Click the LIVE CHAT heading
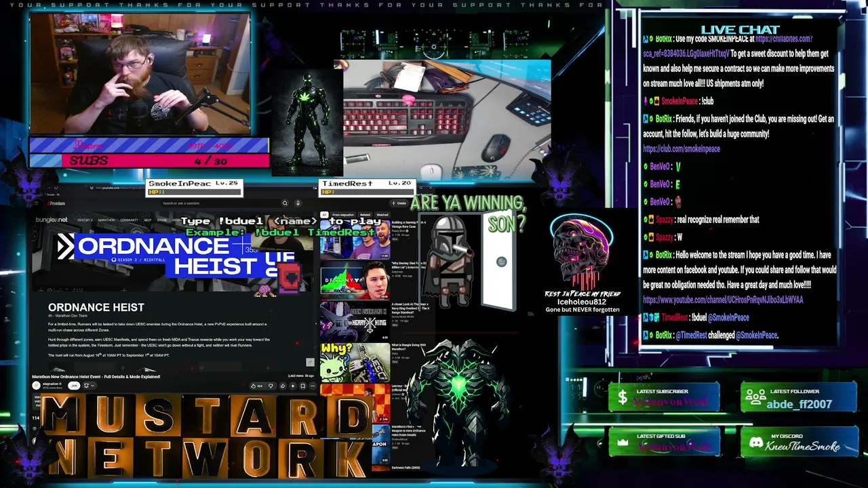 coord(740,29)
